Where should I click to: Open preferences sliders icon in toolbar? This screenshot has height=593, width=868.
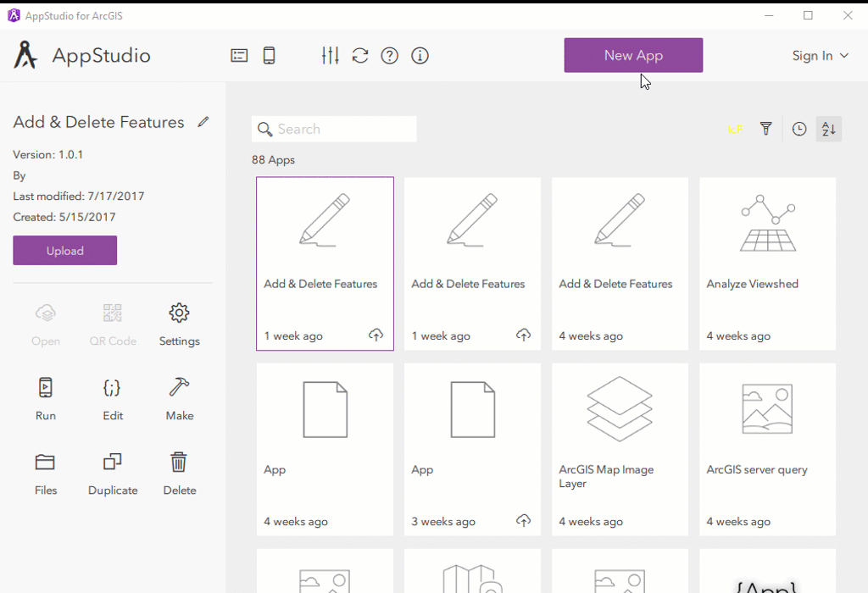click(x=331, y=55)
